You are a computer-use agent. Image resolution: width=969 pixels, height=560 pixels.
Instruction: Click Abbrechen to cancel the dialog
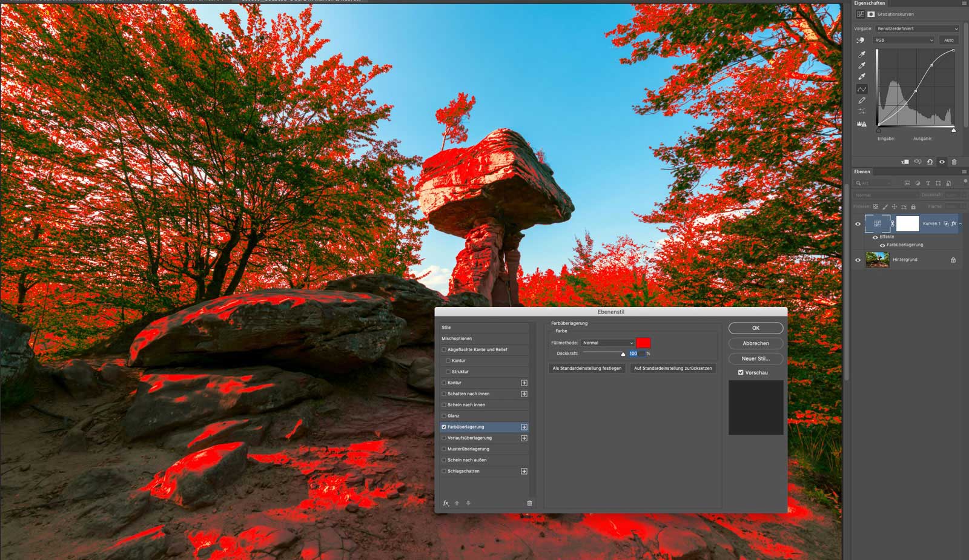(755, 343)
